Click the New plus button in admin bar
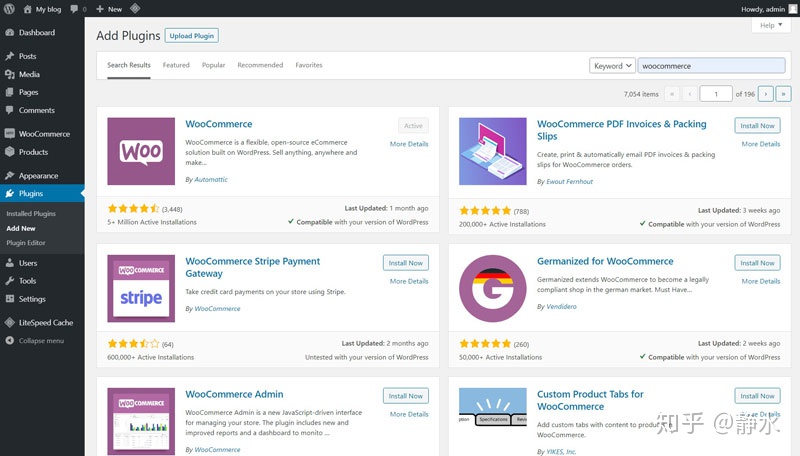This screenshot has width=800, height=456. click(109, 9)
